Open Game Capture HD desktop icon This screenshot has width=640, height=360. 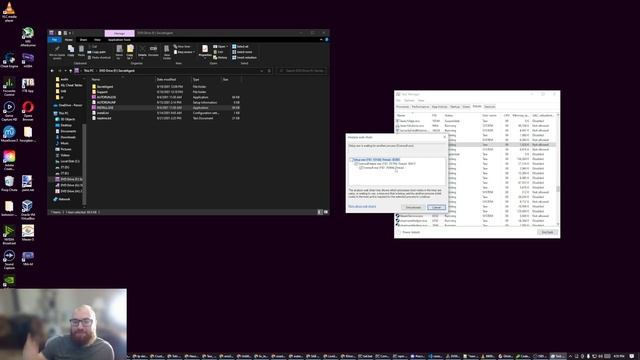[x=9, y=111]
